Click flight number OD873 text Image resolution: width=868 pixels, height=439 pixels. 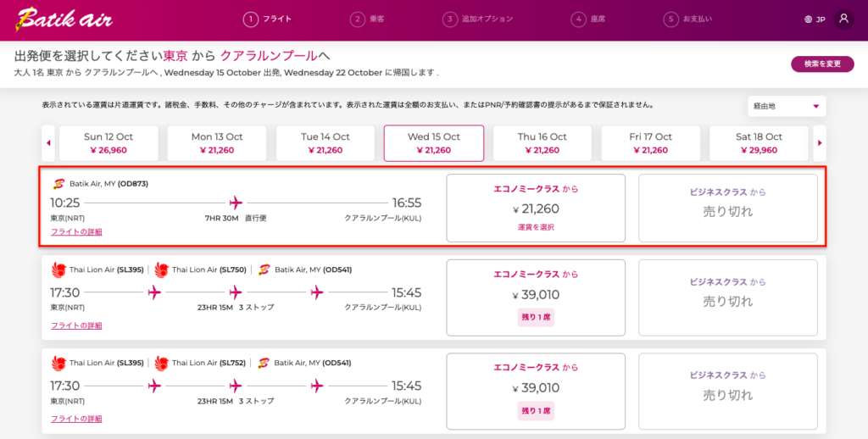tap(133, 184)
